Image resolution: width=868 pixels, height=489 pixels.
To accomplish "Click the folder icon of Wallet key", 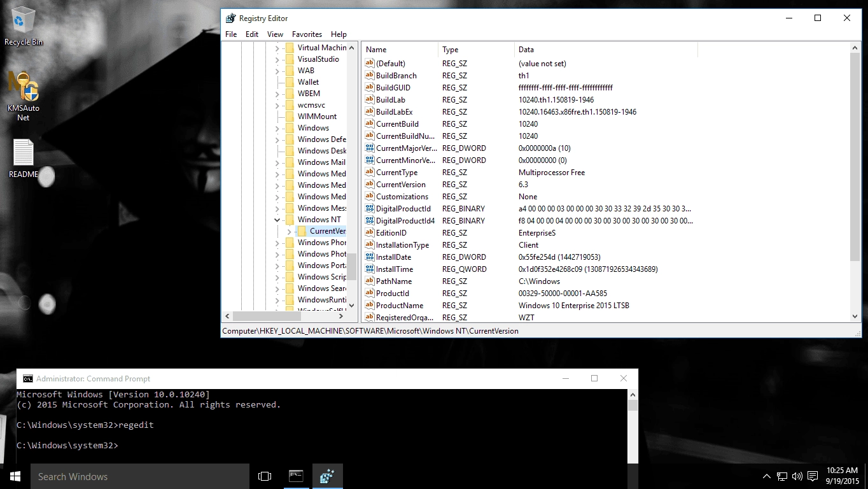I will (290, 81).
